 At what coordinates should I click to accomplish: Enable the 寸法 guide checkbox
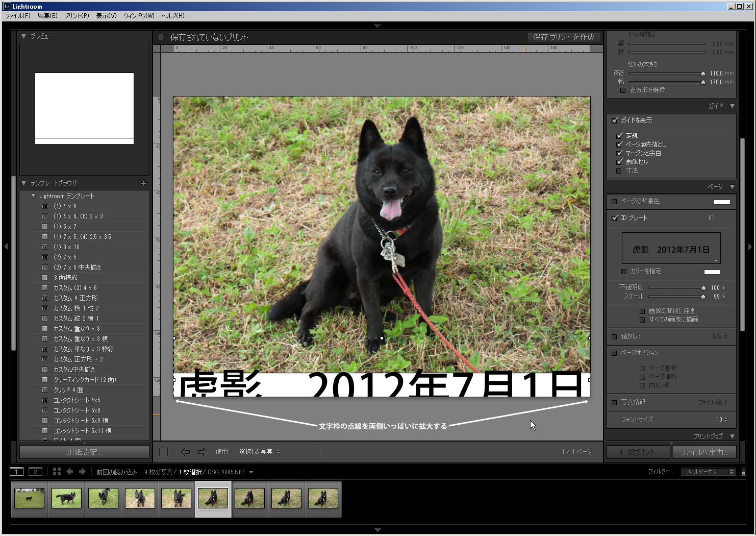coord(619,170)
